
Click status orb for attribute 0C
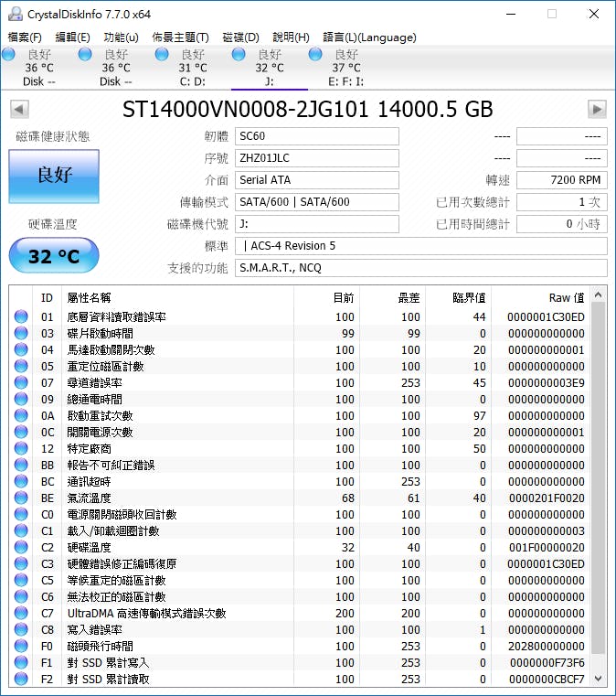pyautogui.click(x=21, y=432)
